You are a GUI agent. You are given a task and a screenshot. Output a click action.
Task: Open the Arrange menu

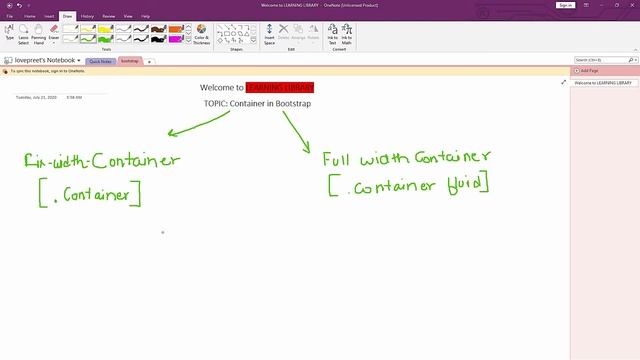pyautogui.click(x=298, y=33)
